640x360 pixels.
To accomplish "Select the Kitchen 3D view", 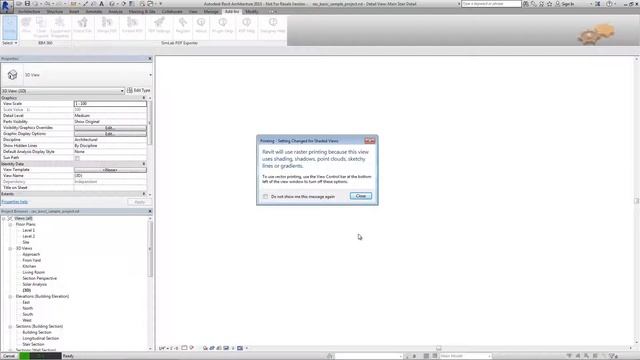I will tap(29, 267).
